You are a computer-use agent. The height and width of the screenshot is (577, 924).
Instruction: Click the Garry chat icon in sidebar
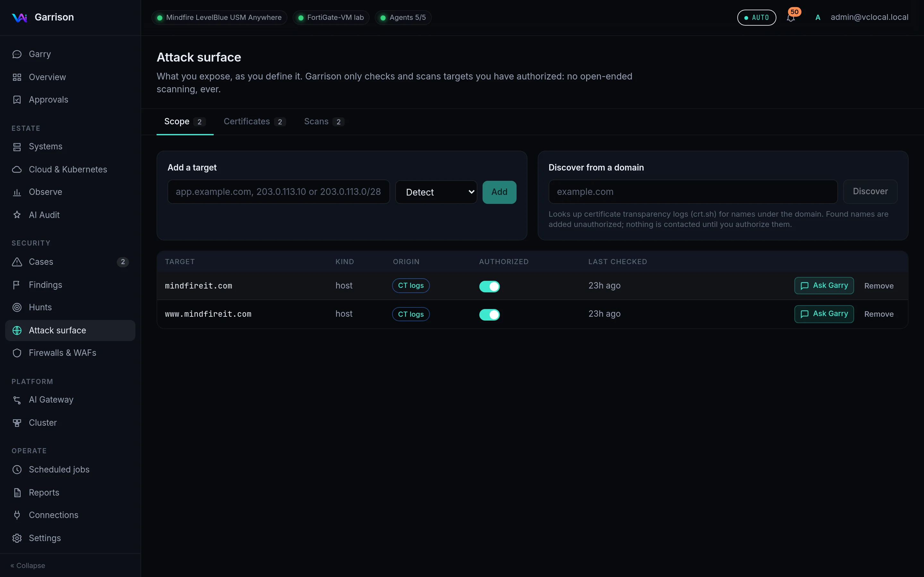click(x=17, y=54)
